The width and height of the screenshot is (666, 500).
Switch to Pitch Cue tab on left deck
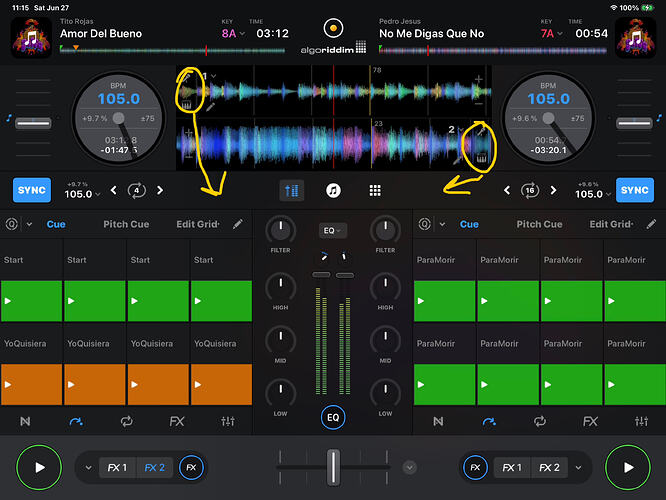[x=126, y=224]
